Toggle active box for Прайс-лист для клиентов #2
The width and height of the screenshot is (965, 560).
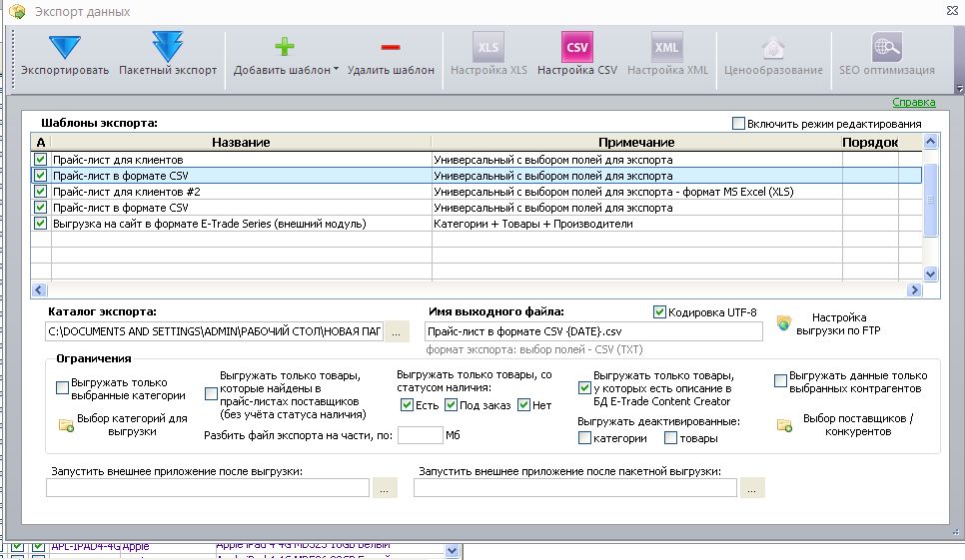(x=41, y=192)
